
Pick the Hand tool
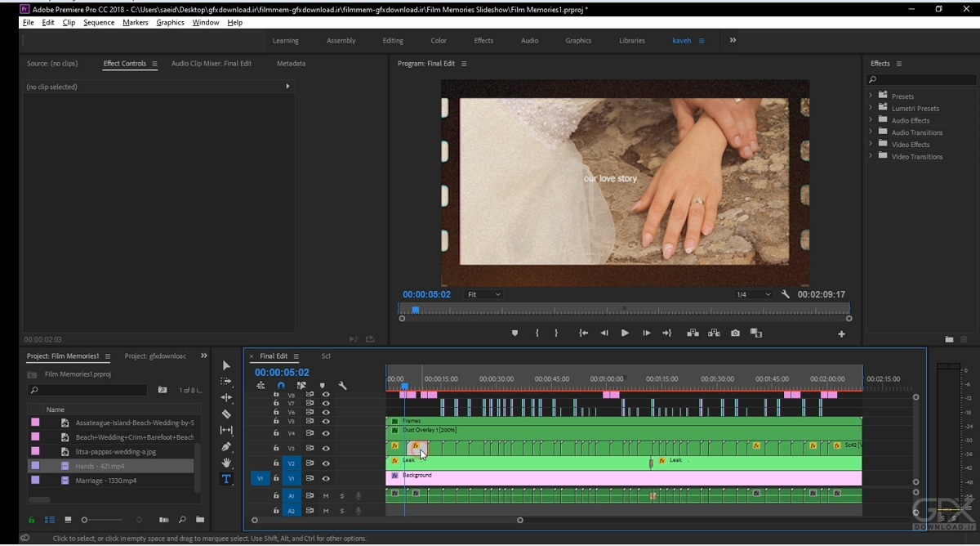(x=226, y=463)
